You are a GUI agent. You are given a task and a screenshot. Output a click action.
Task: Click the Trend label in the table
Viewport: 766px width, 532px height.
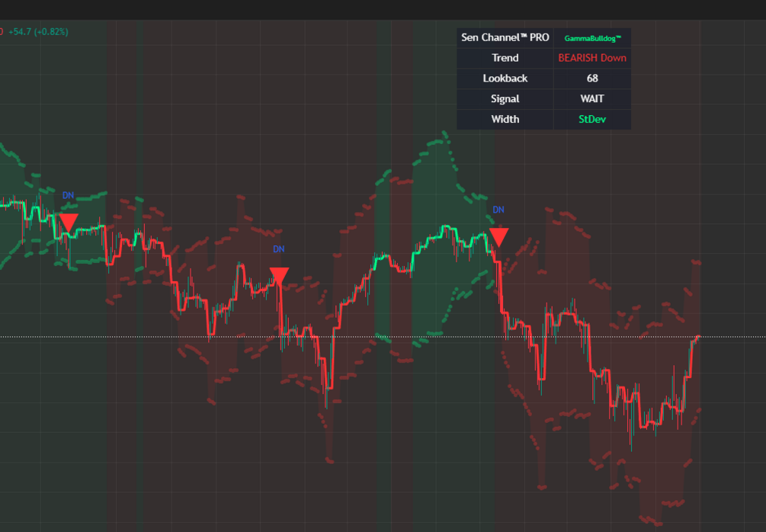coord(505,58)
